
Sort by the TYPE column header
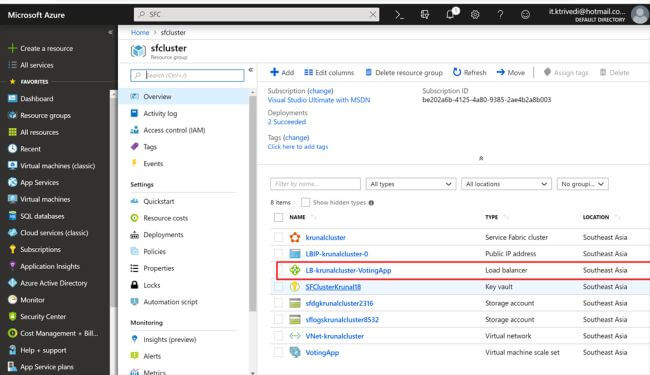pos(492,217)
